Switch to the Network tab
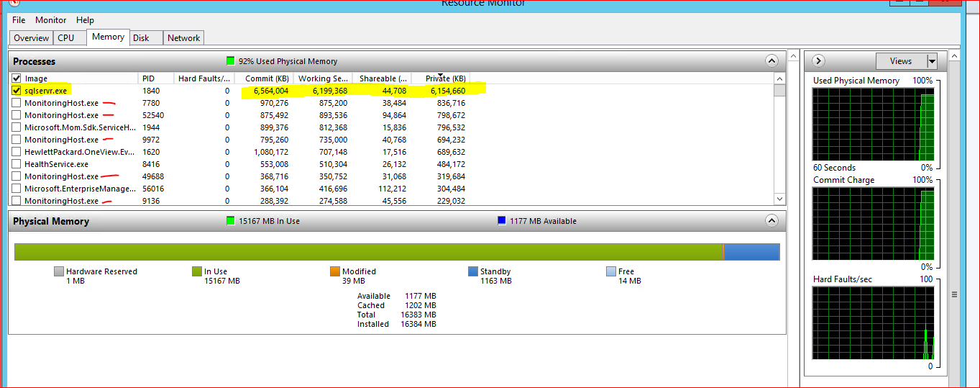Viewport: 980px width, 388px height. [x=184, y=38]
